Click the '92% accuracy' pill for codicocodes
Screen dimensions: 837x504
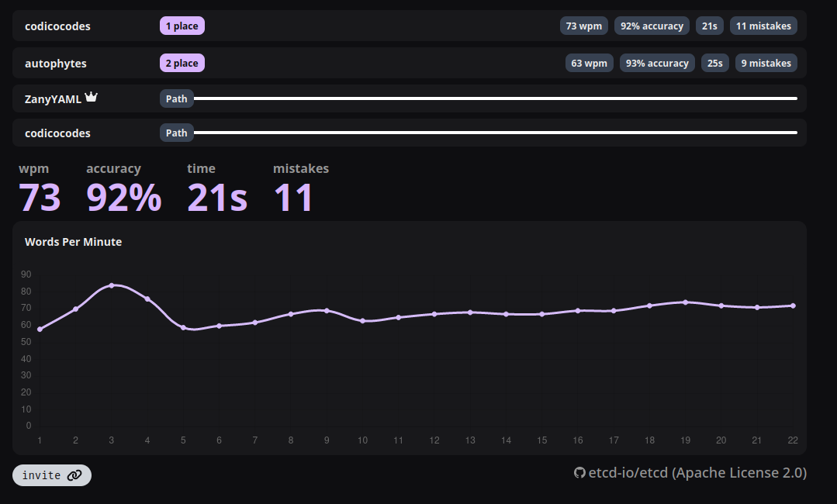point(652,26)
